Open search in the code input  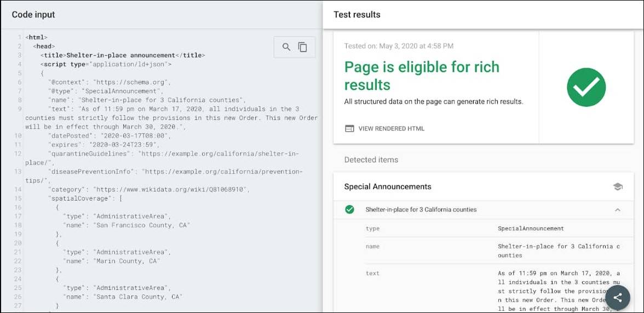(286, 47)
